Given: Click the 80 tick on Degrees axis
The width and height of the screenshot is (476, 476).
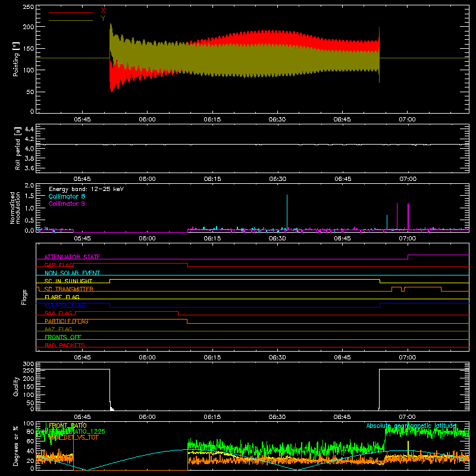Looking at the screenshot, I should coord(30,431).
